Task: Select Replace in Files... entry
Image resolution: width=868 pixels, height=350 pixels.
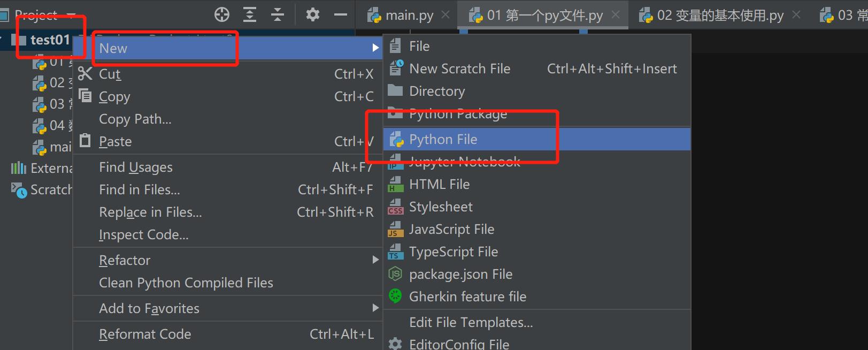Action: pos(228,212)
